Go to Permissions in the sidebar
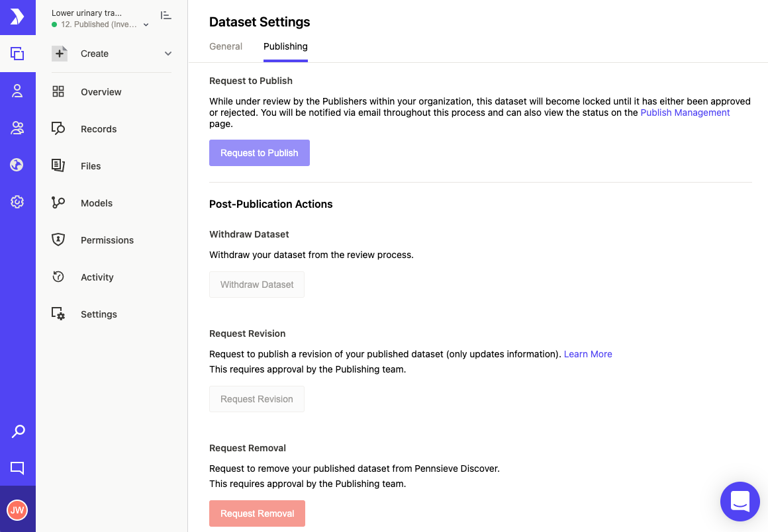The width and height of the screenshot is (768, 532). tap(107, 240)
